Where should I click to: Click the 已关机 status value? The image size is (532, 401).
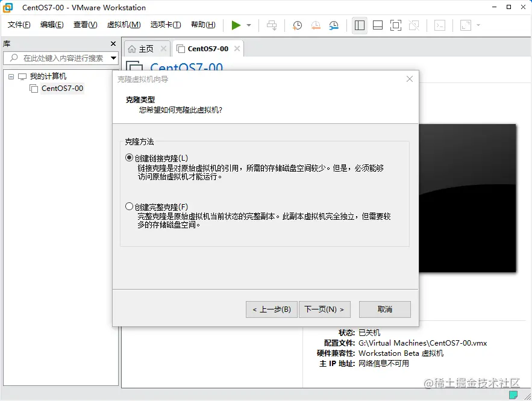coord(369,333)
